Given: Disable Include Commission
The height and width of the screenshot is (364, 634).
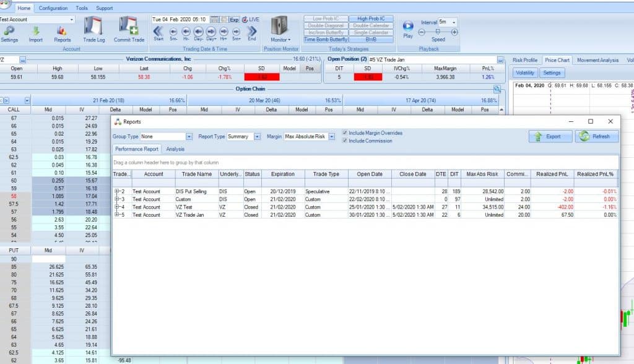Looking at the screenshot, I should pos(345,141).
